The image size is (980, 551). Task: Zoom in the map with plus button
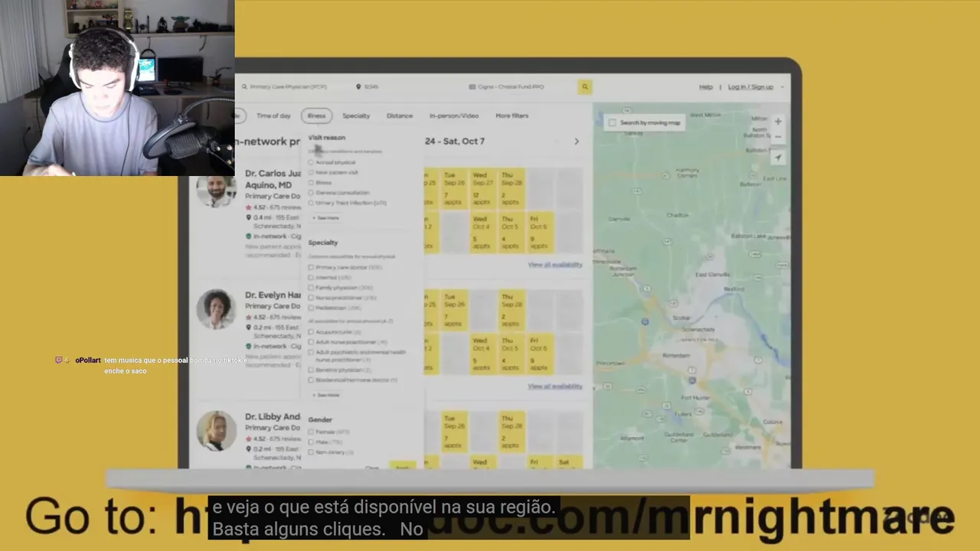point(778,122)
